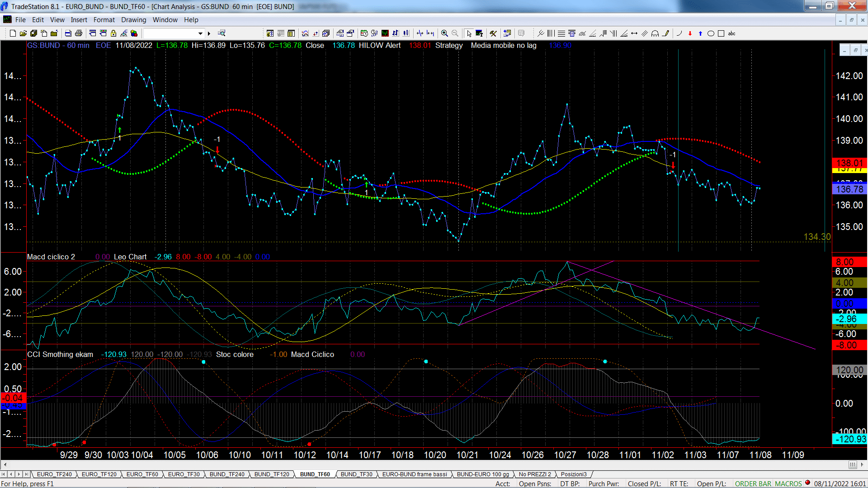Select the blue up arrow drawing tool
868x488 pixels.
700,33
